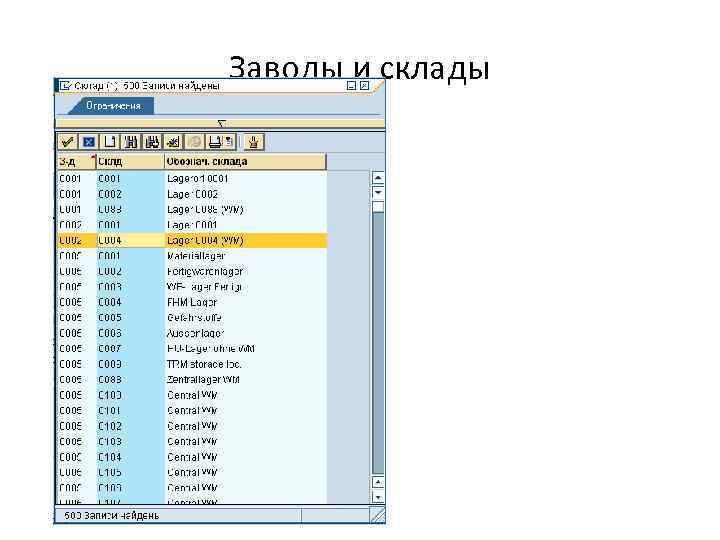Screen dimensions: 720x540
Task: Click the dialog title bar menu icon
Action: [x=65, y=86]
